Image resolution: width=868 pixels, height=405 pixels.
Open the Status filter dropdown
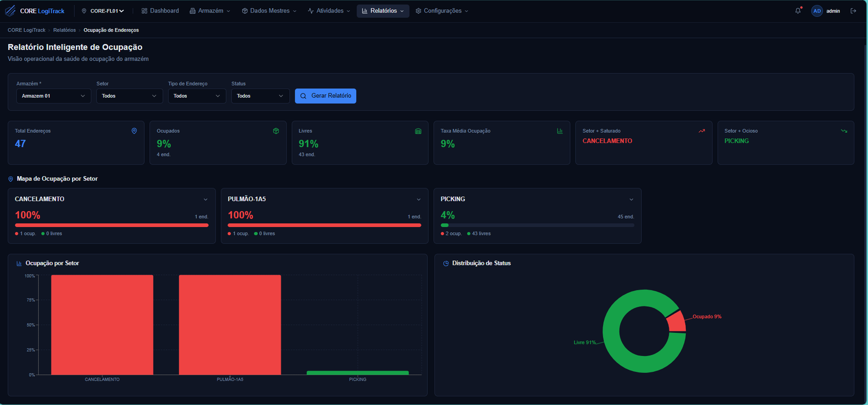pos(260,96)
